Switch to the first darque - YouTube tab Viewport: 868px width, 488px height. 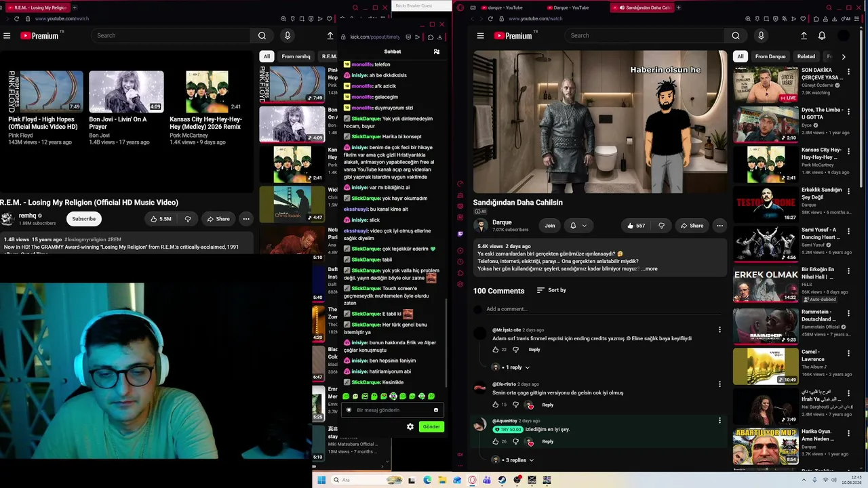(x=505, y=7)
